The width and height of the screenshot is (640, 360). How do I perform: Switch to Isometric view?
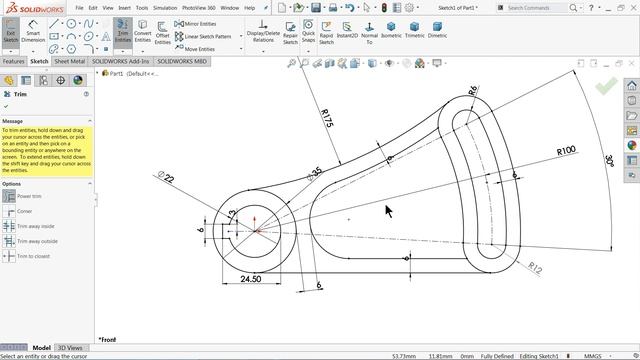(x=391, y=31)
